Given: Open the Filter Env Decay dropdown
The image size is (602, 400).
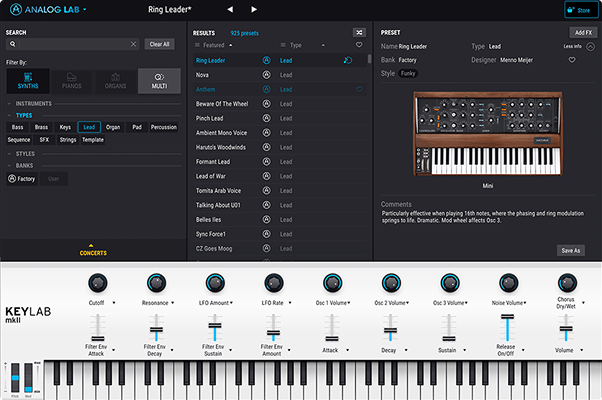Looking at the screenshot, I should (172, 350).
